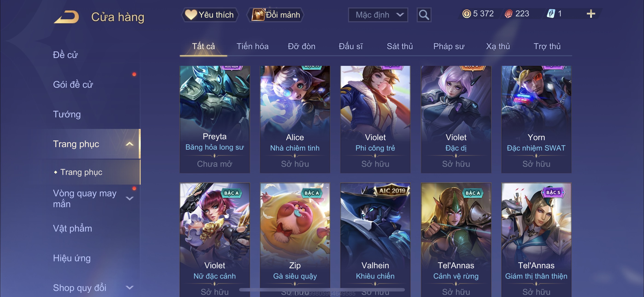Image resolution: width=644 pixels, height=297 pixels.
Task: Open favorites via the Yêu thích heart
Action: pos(191,15)
